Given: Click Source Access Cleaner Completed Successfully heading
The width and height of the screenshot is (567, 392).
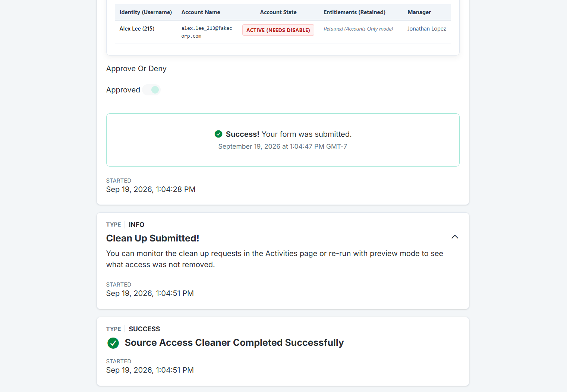Looking at the screenshot, I should (x=234, y=343).
